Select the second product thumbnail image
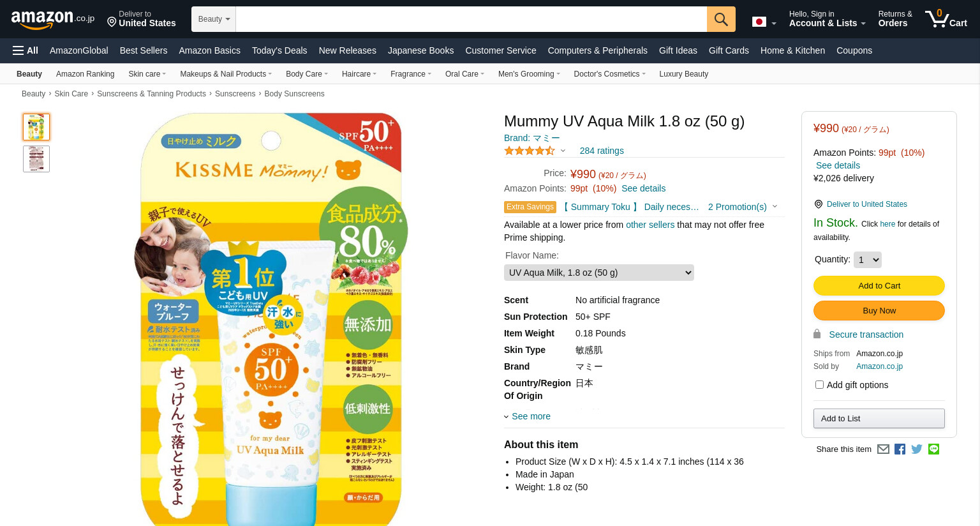 tap(36, 159)
